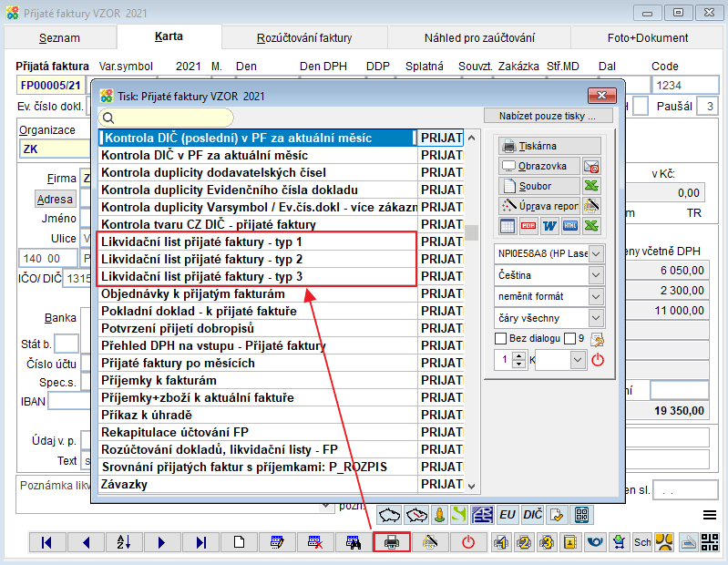Select Závazky row in report list
The image size is (728, 565).
pyautogui.click(x=257, y=484)
